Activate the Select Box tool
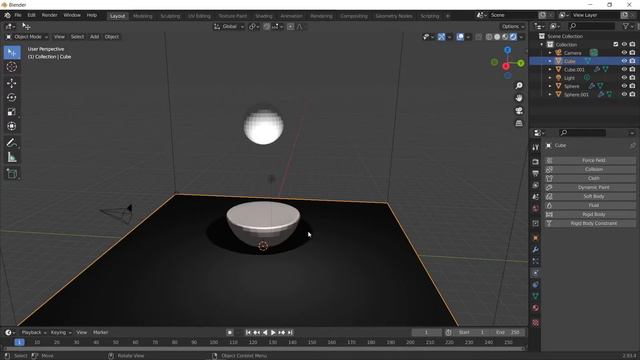Image resolution: width=640 pixels, height=360 pixels. tap(11, 53)
